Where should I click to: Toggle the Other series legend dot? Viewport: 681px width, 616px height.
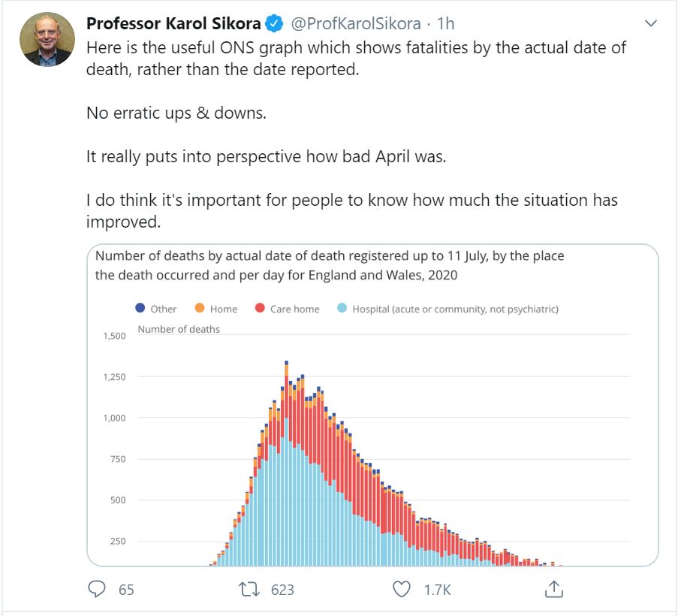pos(140,308)
